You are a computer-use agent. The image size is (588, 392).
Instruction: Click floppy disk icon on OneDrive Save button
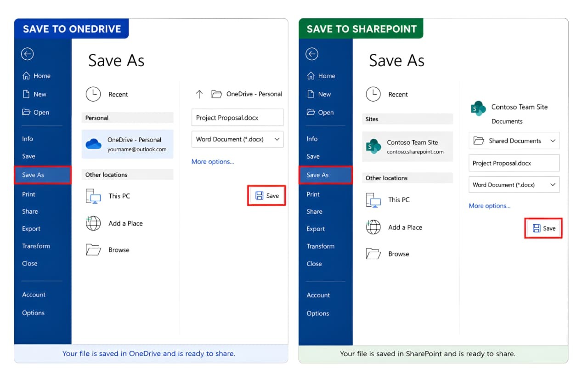259,195
